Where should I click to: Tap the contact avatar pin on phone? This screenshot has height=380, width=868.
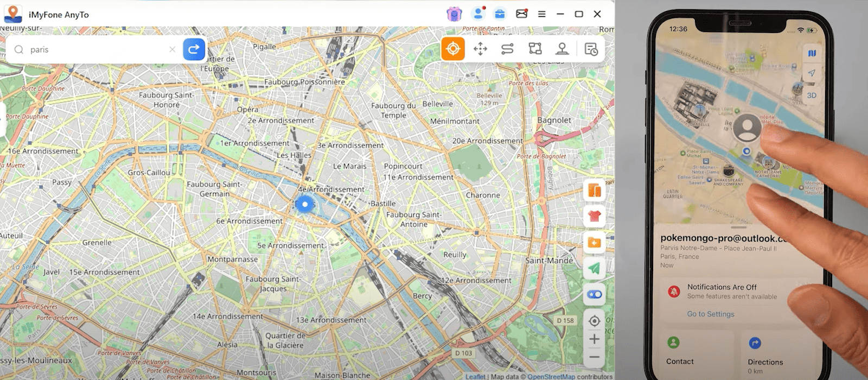(x=748, y=128)
